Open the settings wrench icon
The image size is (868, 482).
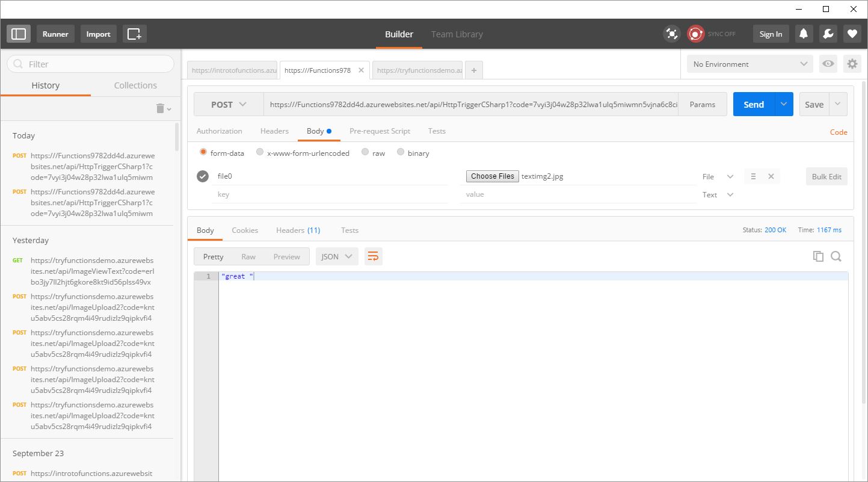point(828,34)
